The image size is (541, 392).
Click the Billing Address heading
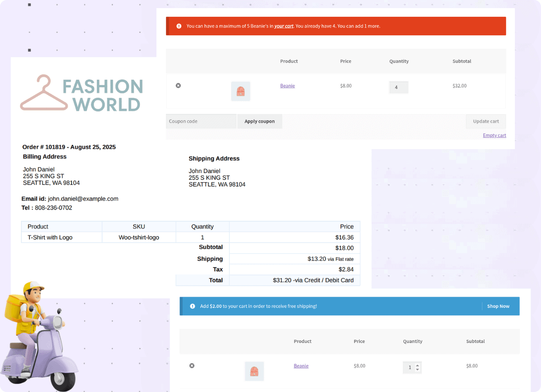click(x=45, y=157)
